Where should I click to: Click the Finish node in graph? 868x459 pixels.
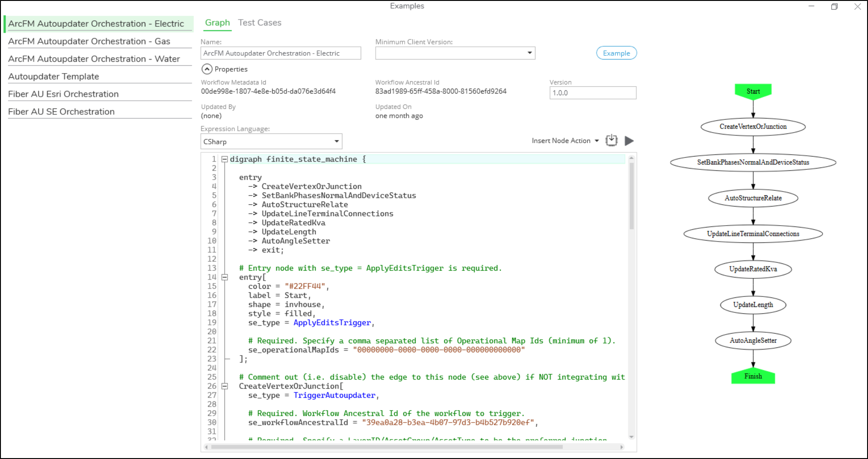tap(753, 376)
